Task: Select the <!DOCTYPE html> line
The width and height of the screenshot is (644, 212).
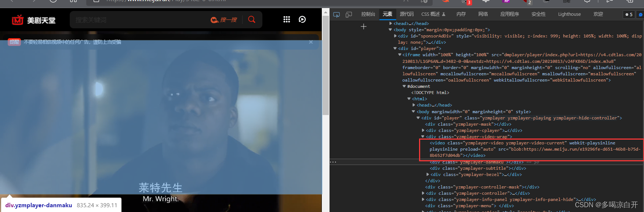Action: pos(430,93)
